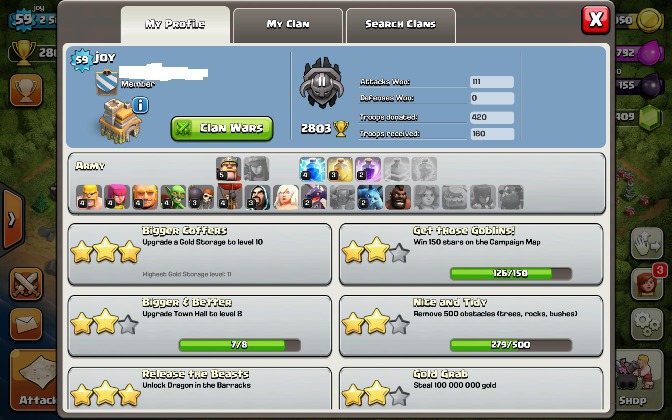
Task: Click the green Clan Wars button
Action: point(222,128)
